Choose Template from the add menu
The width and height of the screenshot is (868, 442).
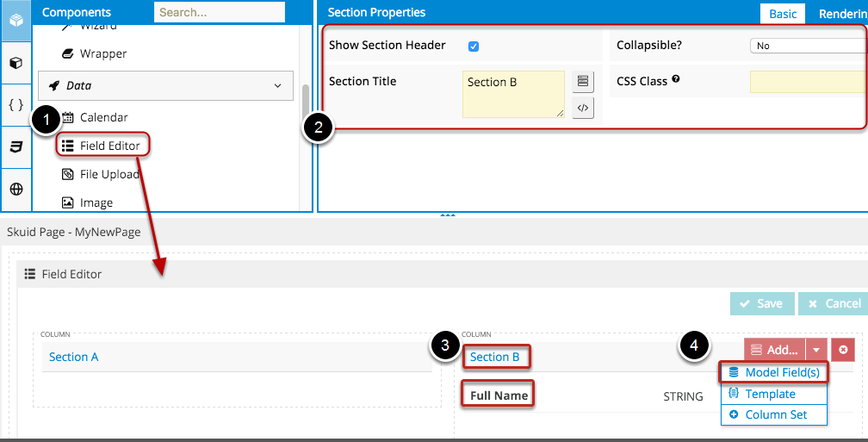point(769,394)
